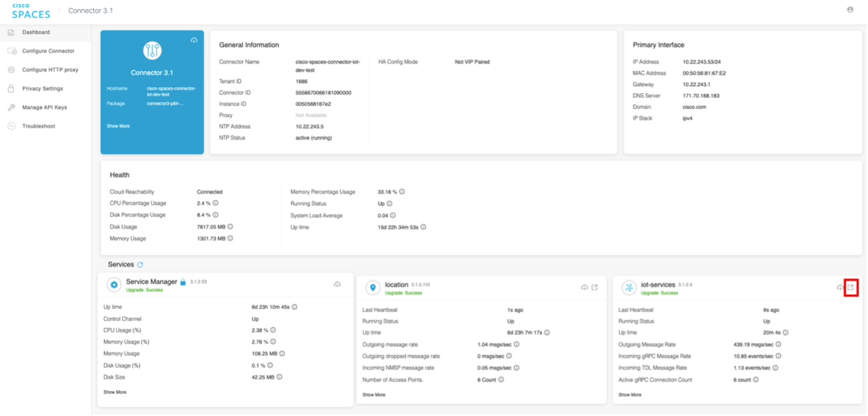Expand Show More in Service Manager

pos(115,392)
